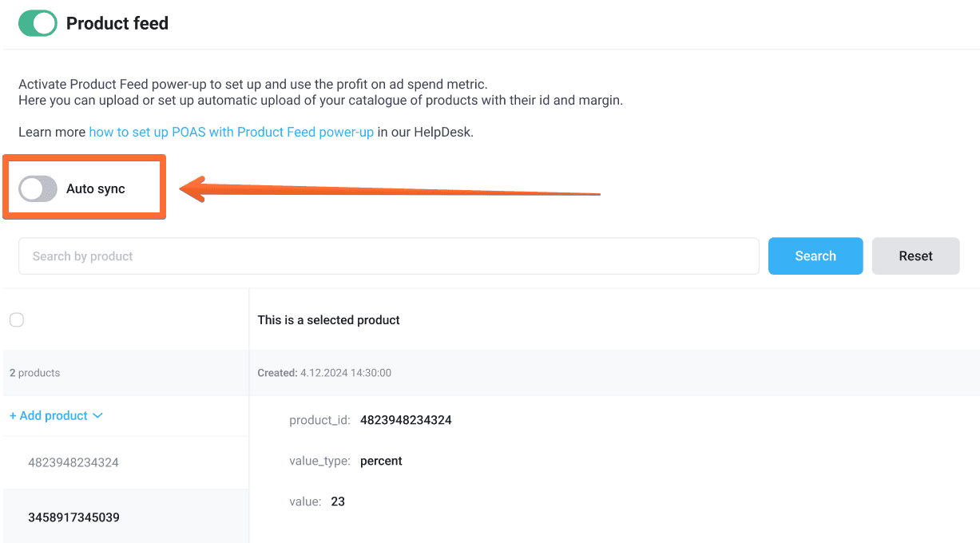The image size is (980, 543).
Task: Click the '2 products' counter label
Action: coord(34,372)
